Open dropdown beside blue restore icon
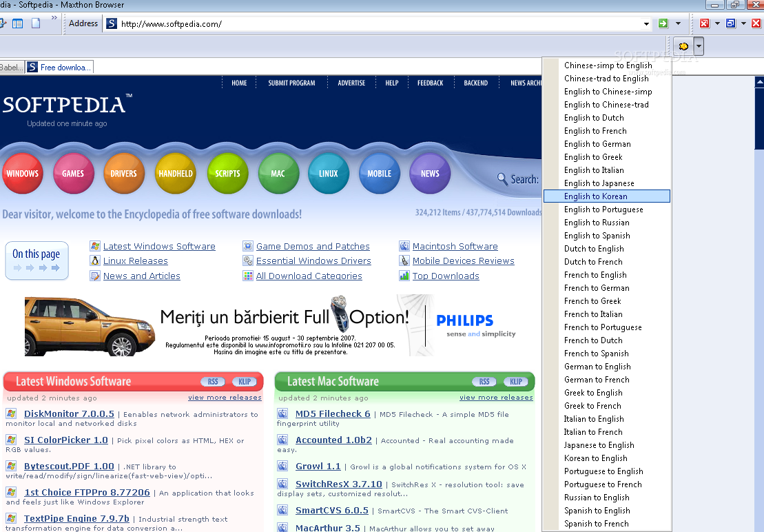The width and height of the screenshot is (764, 532). click(743, 23)
